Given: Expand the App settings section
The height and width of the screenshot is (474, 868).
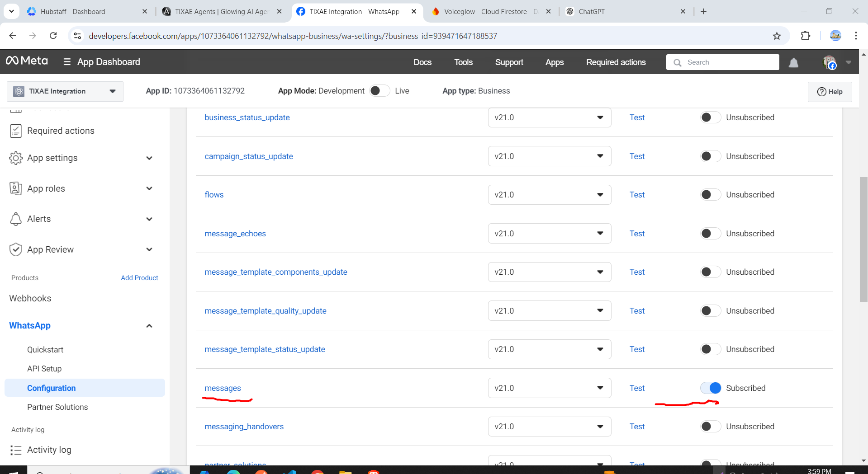Looking at the screenshot, I should click(149, 158).
